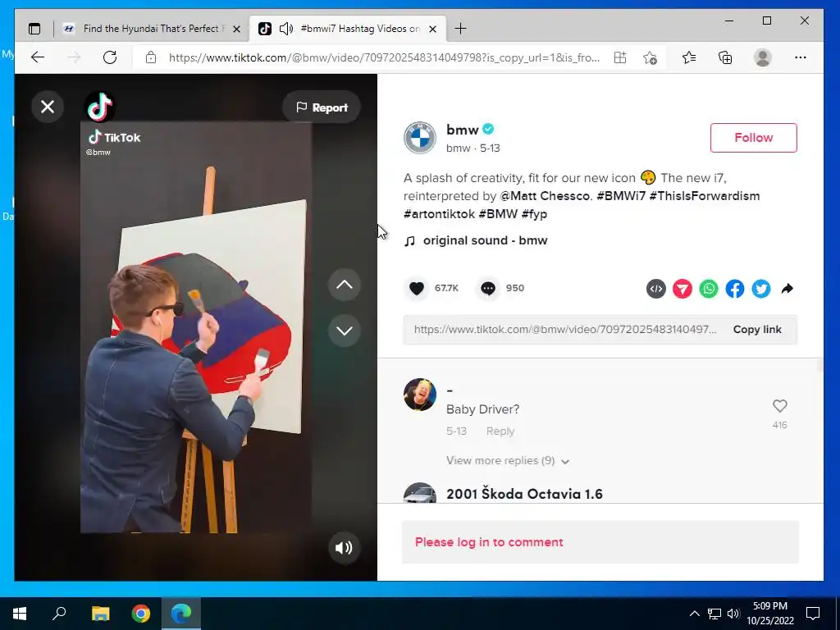Open the #fyp hashtag

[534, 214]
